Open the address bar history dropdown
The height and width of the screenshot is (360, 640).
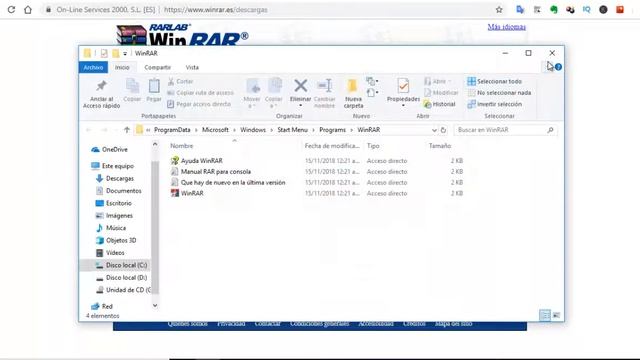point(434,130)
